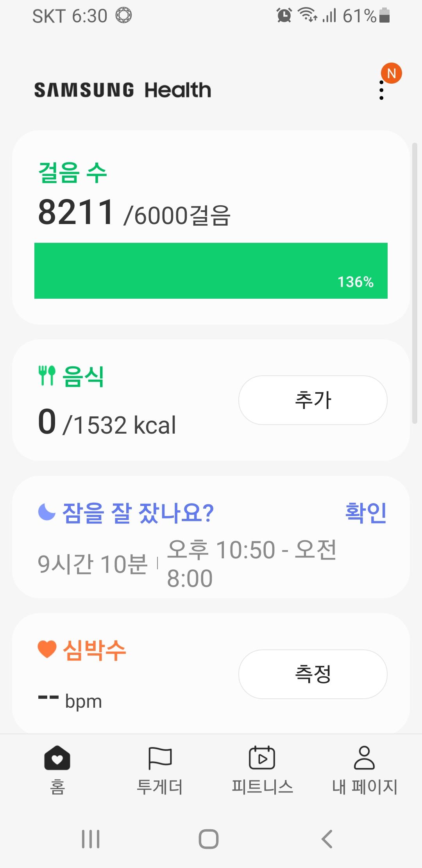Tap the Fitness calendar-play icon
Screen dimensions: 422x868
click(262, 758)
